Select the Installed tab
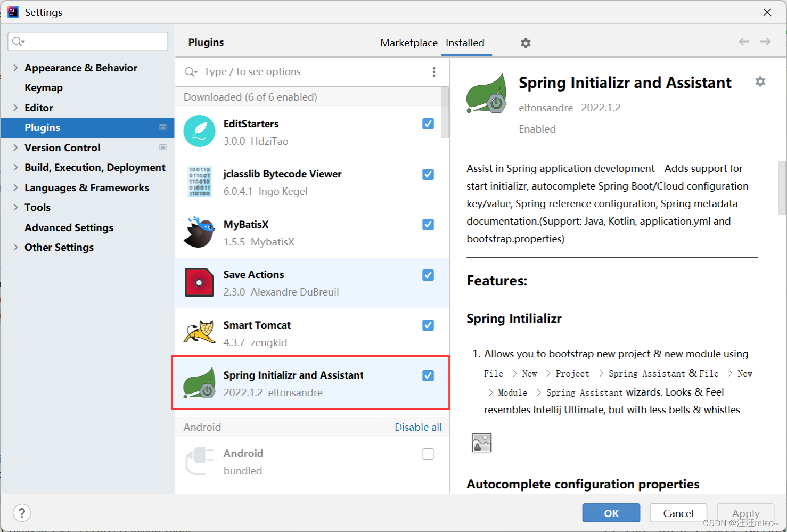Viewport: 787px width, 532px height. (465, 43)
